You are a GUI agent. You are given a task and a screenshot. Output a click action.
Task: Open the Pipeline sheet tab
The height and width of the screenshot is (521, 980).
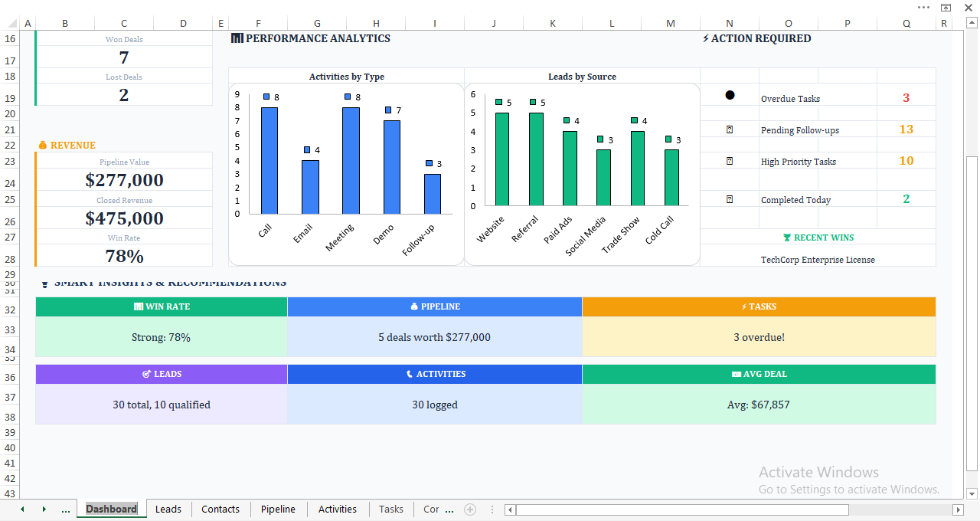point(278,510)
